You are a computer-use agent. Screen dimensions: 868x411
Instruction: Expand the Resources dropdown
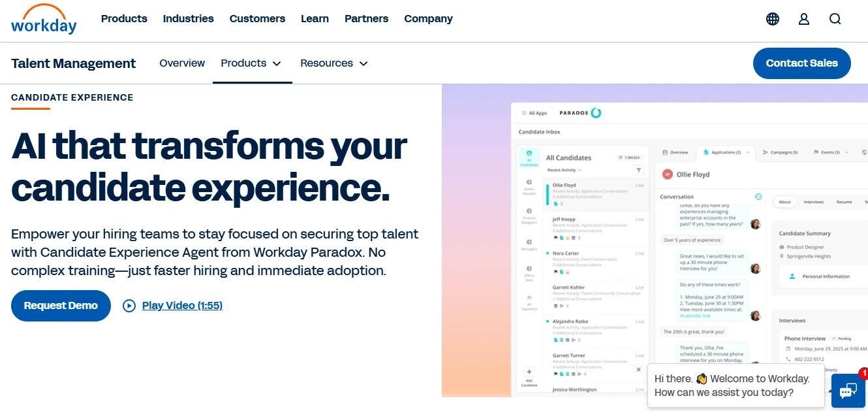tap(334, 63)
